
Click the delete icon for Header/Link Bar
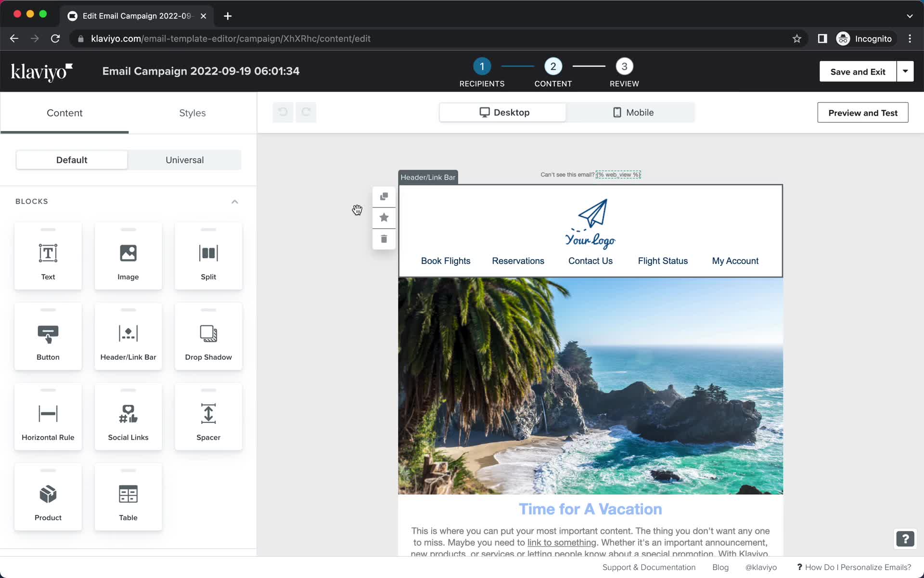384,239
